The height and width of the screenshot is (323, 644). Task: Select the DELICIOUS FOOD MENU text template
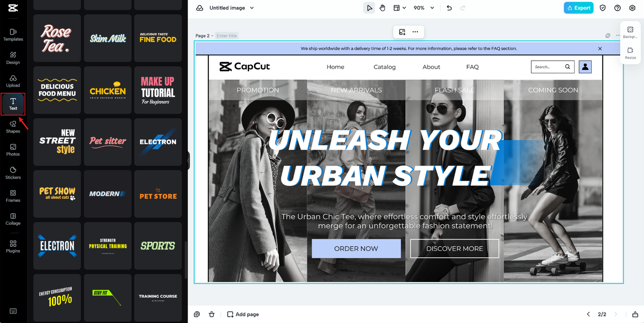(57, 90)
